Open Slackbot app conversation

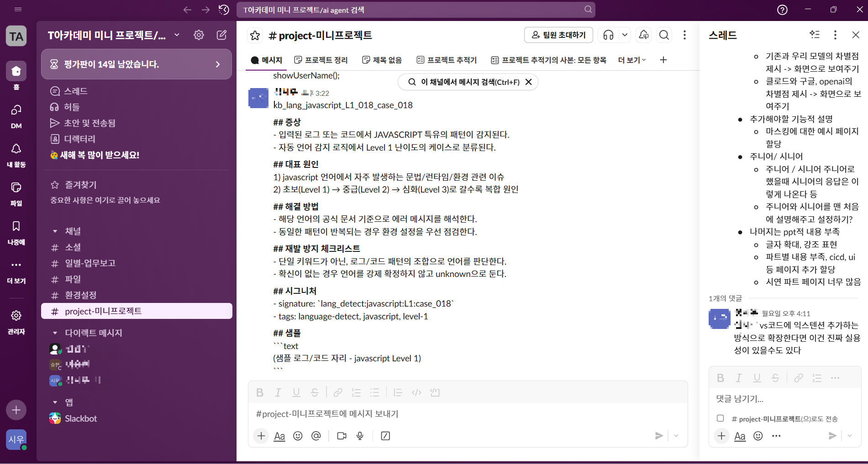pyautogui.click(x=136, y=418)
